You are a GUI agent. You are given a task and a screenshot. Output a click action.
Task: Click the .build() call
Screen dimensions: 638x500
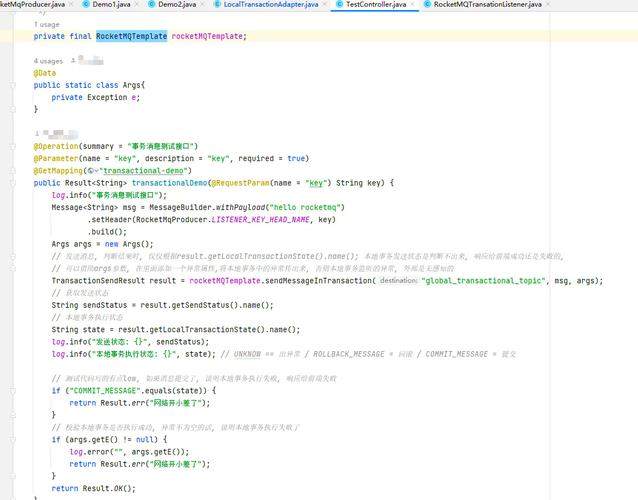107,232
